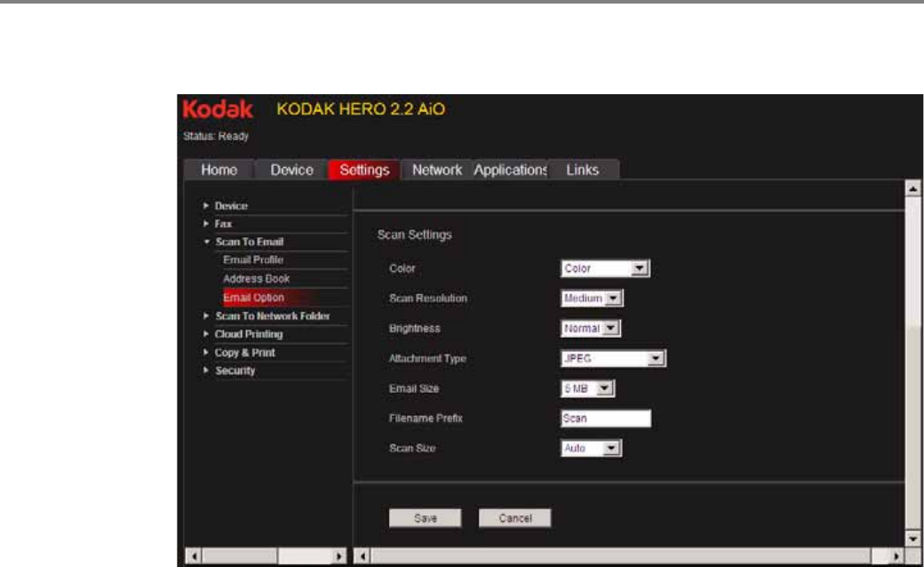Click the Status: Ready text
The width and height of the screenshot is (924, 567).
(x=216, y=136)
